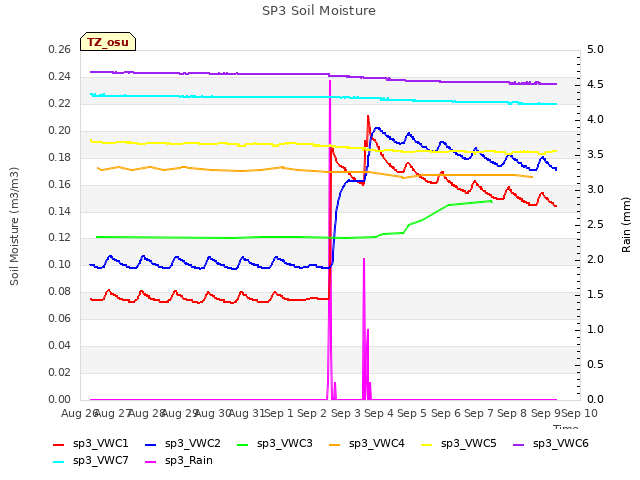This screenshot has width=640, height=480.
Task: Click the 0.26 left axis value
Action: point(60,50)
